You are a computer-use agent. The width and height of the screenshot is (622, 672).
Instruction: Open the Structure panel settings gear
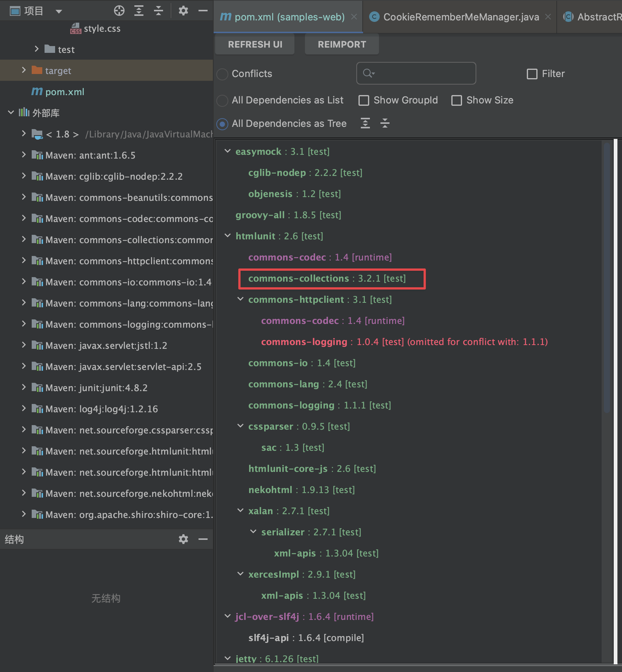[x=183, y=539]
